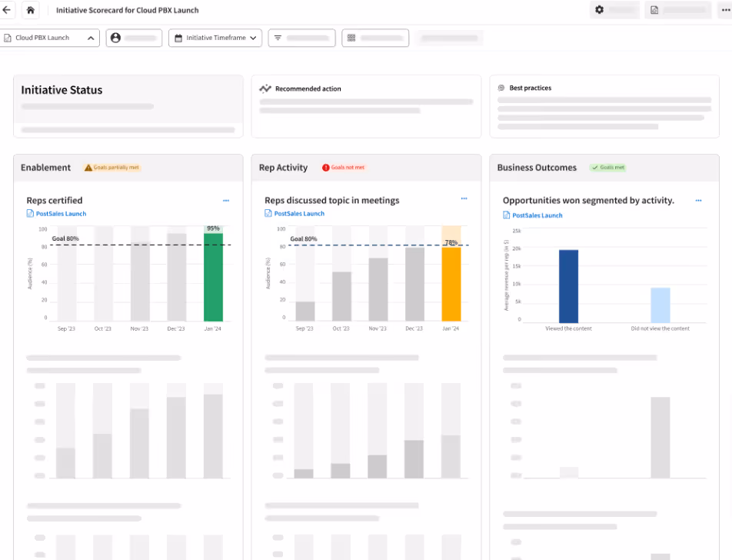Click Goal 80% label in Rep Activity chart
The image size is (732, 560).
tap(304, 238)
